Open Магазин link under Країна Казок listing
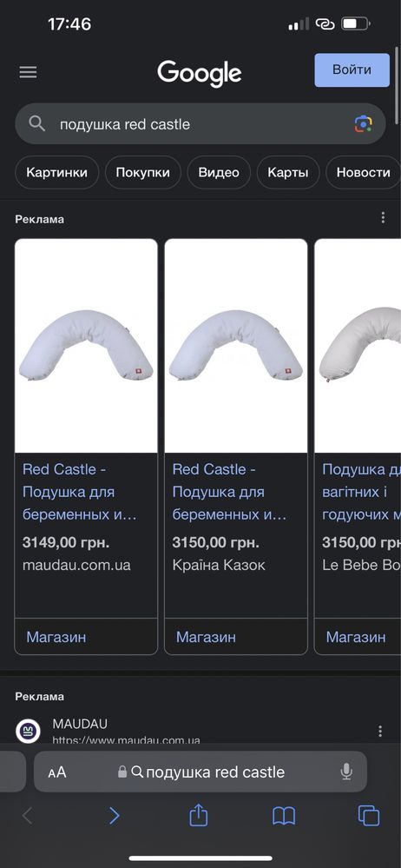 [206, 637]
